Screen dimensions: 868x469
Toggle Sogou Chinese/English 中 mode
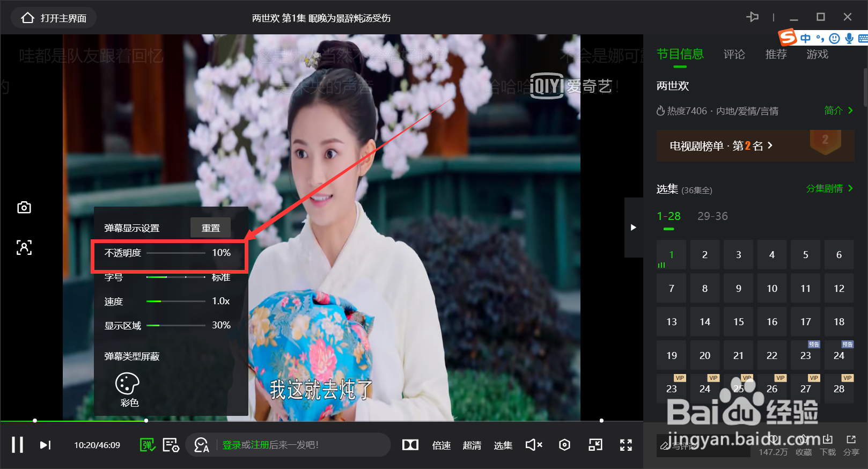(x=805, y=38)
